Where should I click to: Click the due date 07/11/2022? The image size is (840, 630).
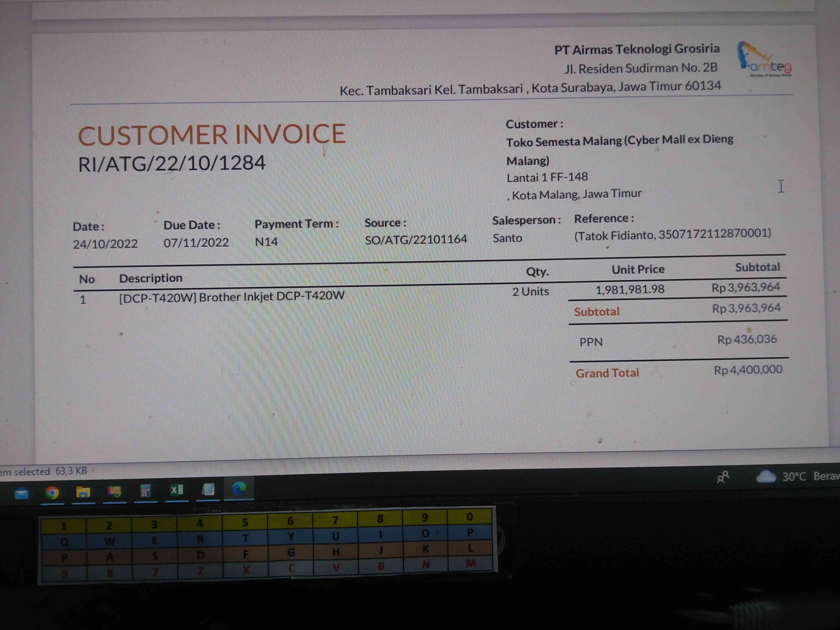click(x=196, y=242)
